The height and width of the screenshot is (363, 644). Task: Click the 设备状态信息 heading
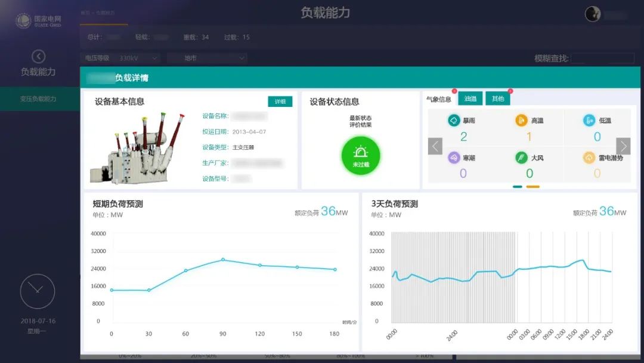(x=335, y=102)
